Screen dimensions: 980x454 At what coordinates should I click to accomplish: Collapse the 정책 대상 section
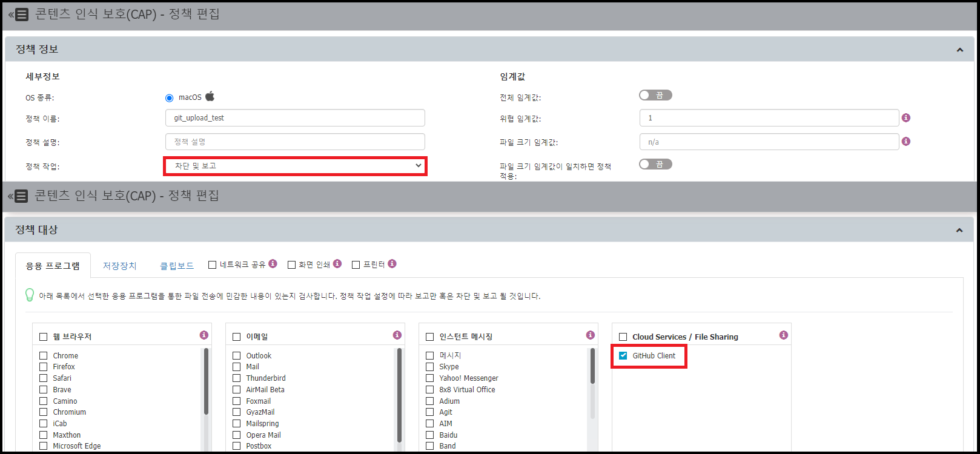coord(959,230)
